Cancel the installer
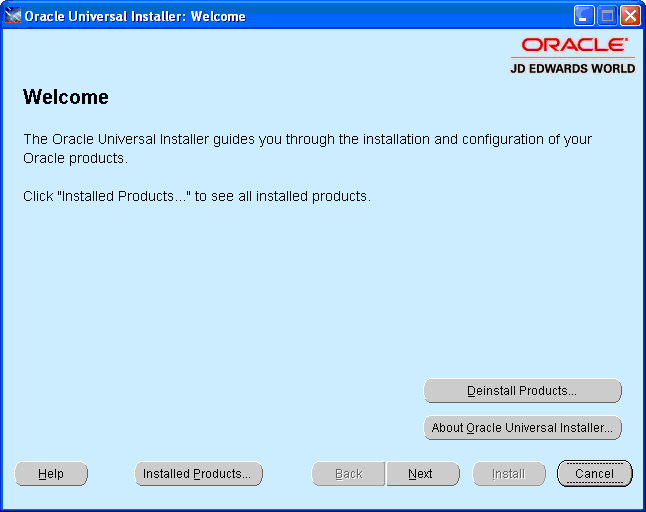 coord(595,473)
